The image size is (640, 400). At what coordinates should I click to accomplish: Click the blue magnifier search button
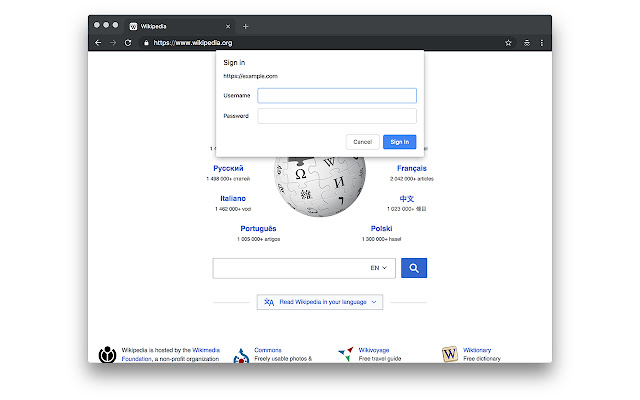coord(414,268)
